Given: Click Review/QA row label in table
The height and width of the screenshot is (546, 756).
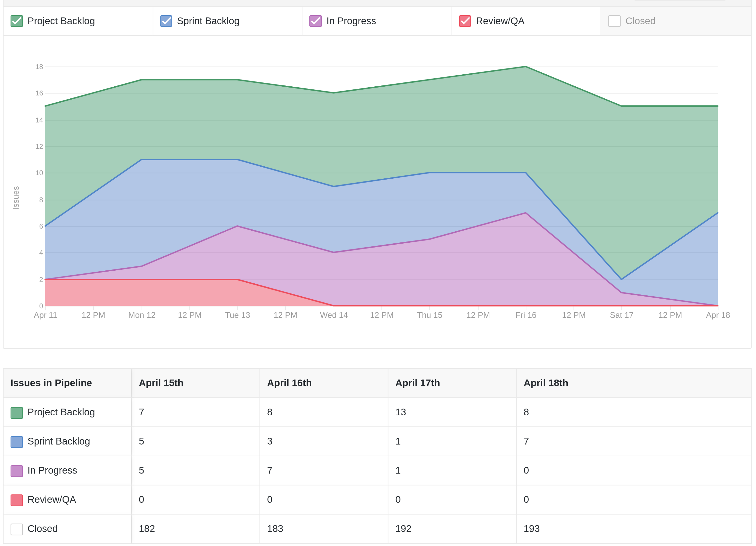Looking at the screenshot, I should point(52,499).
